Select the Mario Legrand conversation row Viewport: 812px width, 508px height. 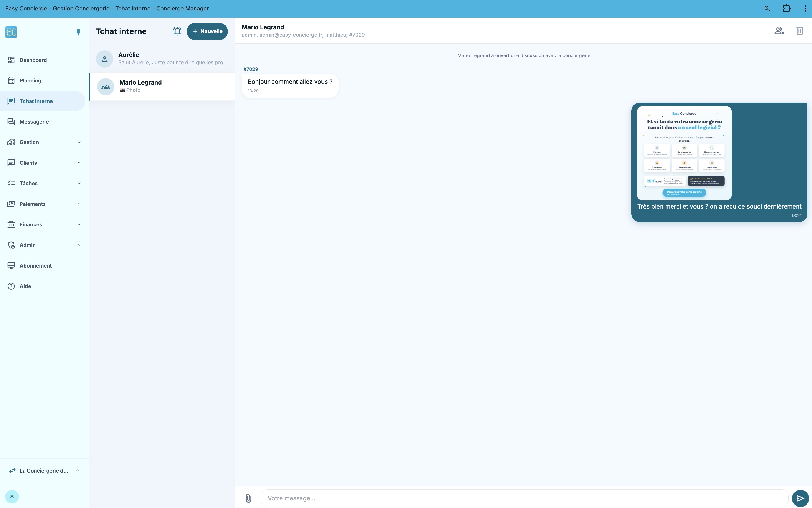(x=162, y=87)
